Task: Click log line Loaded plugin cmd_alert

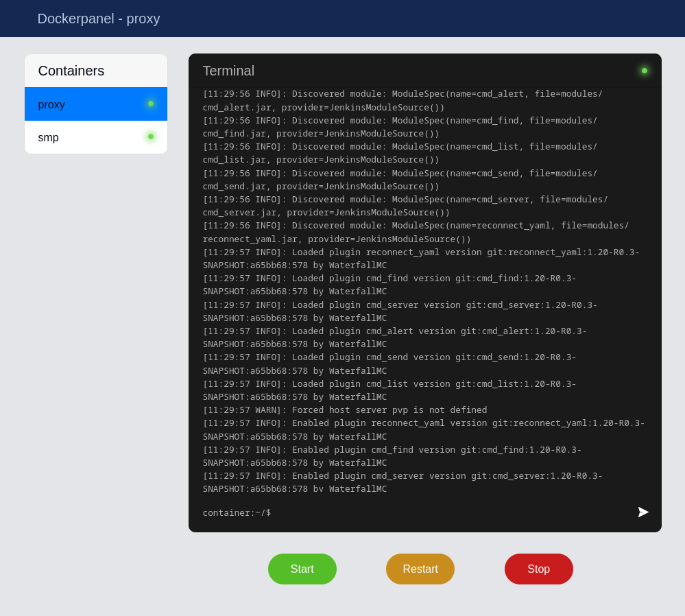Action: pos(394,337)
